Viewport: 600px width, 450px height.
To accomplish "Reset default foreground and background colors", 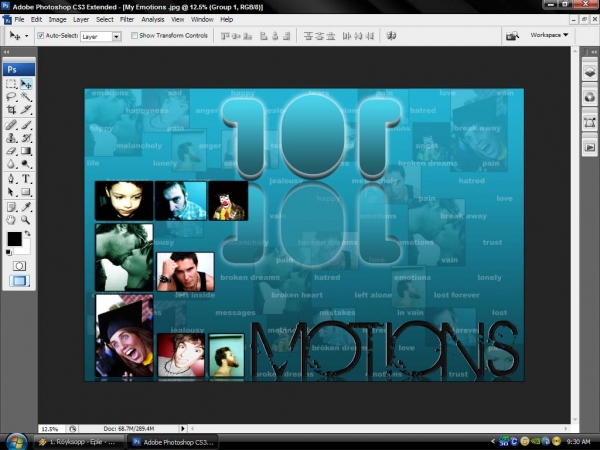I will coord(8,252).
